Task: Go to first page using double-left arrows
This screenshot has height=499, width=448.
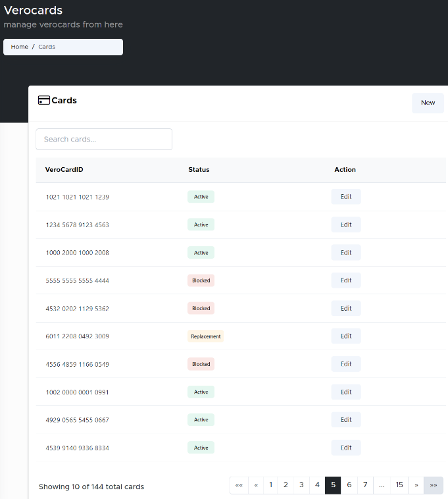Action: click(239, 485)
